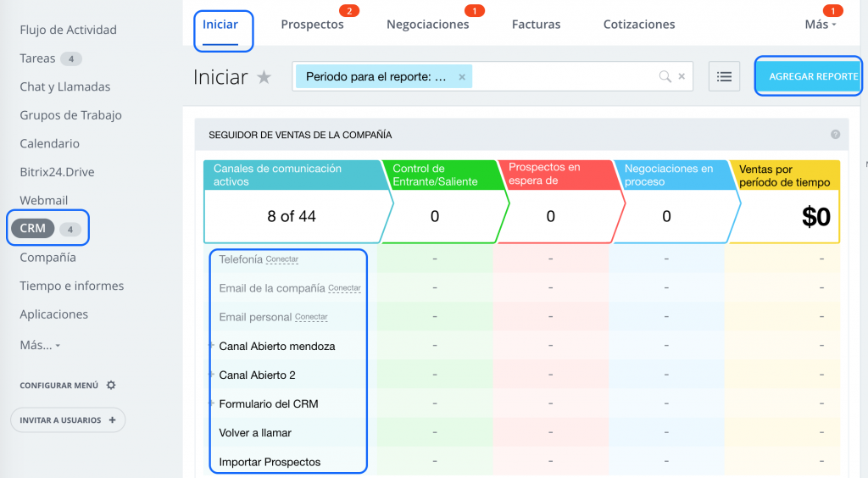
Task: Click the favorite star next to Iniciar
Action: (x=264, y=77)
